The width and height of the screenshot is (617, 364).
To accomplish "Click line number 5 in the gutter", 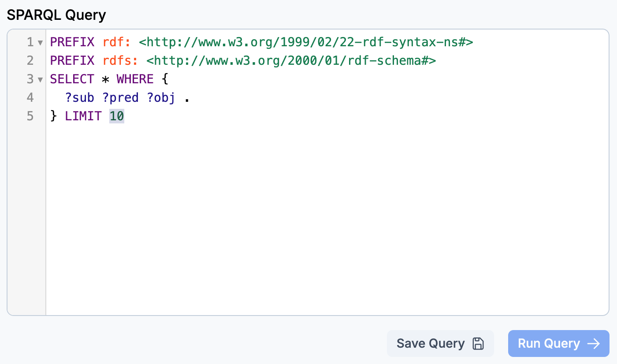I will [x=30, y=116].
